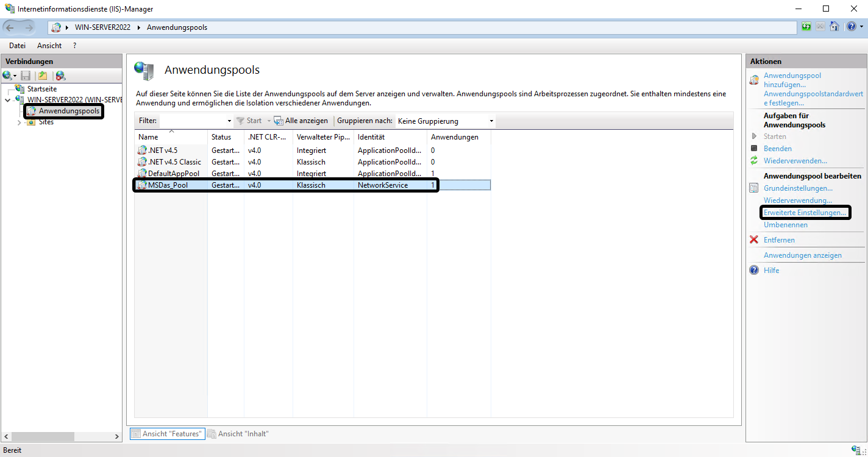
Task: Select the Startseite tree item
Action: 42,89
